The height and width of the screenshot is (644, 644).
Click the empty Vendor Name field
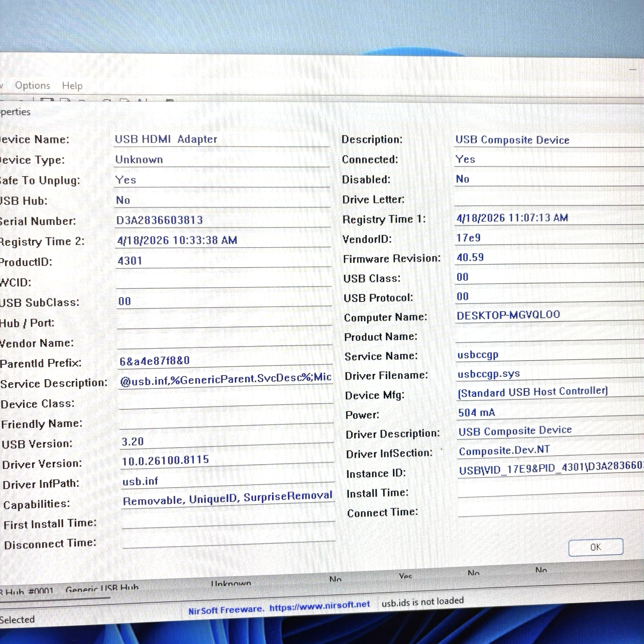(225, 341)
